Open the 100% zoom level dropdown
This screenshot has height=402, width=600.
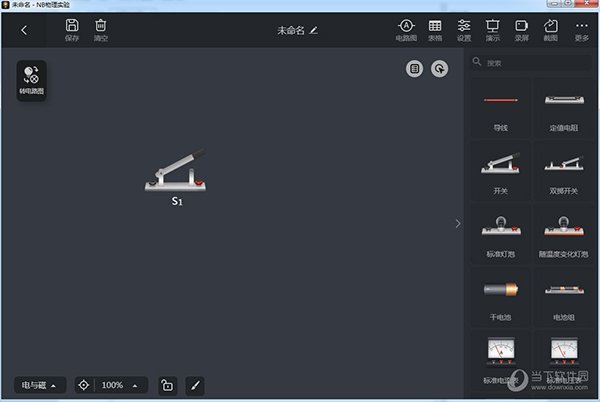coord(120,385)
